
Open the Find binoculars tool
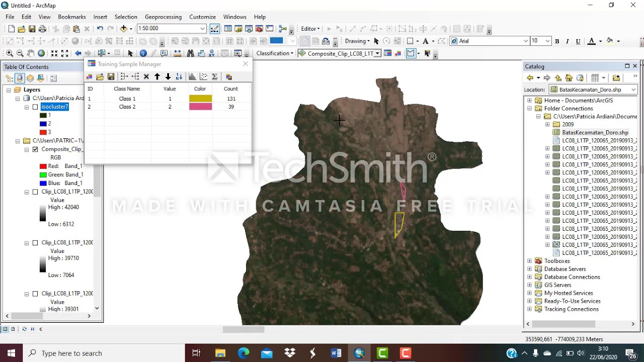pos(190,53)
